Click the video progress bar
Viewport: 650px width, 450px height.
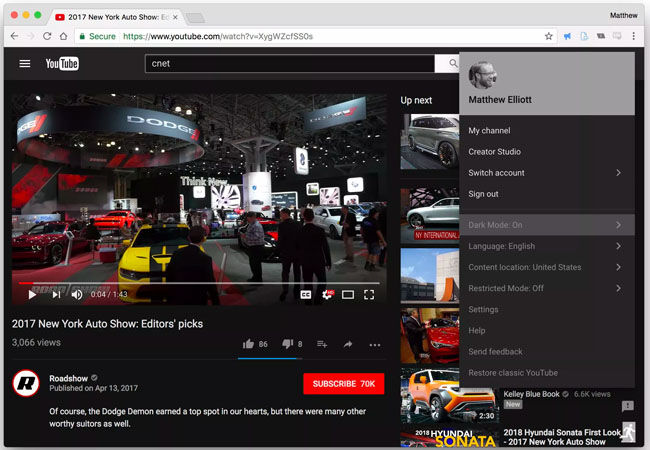tap(199, 283)
